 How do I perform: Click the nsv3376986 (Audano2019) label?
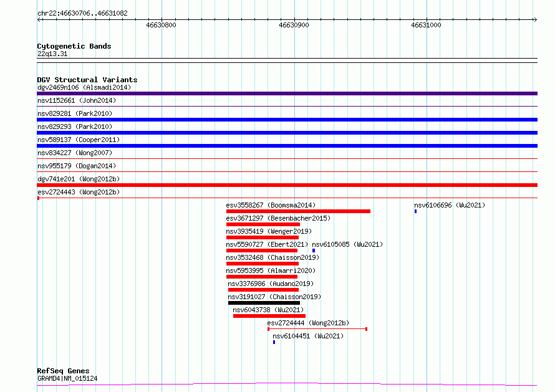coord(271,284)
